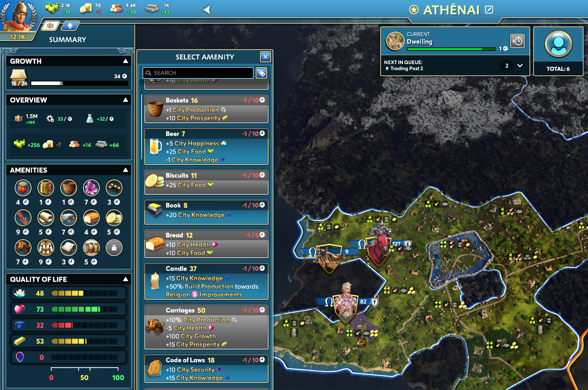
Task: Choose the Candle amenity entry
Action: (x=206, y=281)
